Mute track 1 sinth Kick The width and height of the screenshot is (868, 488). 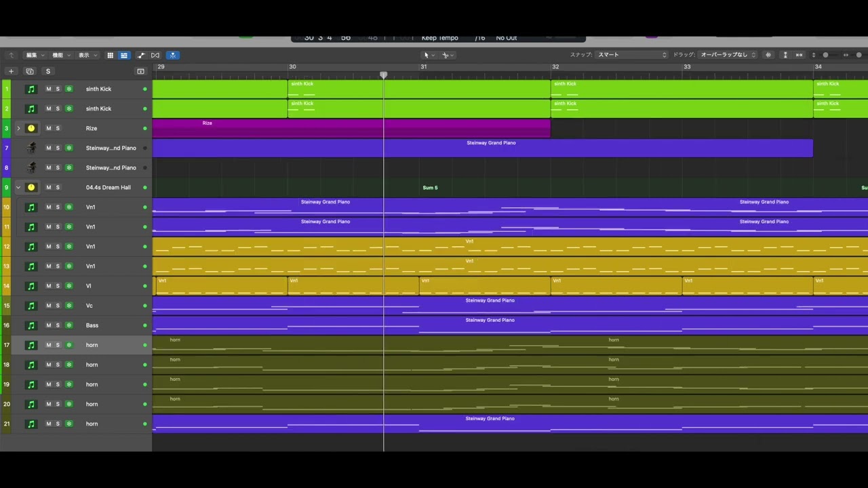tap(48, 89)
